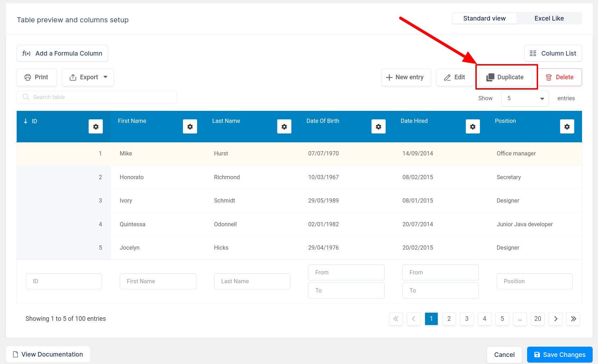Jump to last page double-chevron

click(573, 319)
